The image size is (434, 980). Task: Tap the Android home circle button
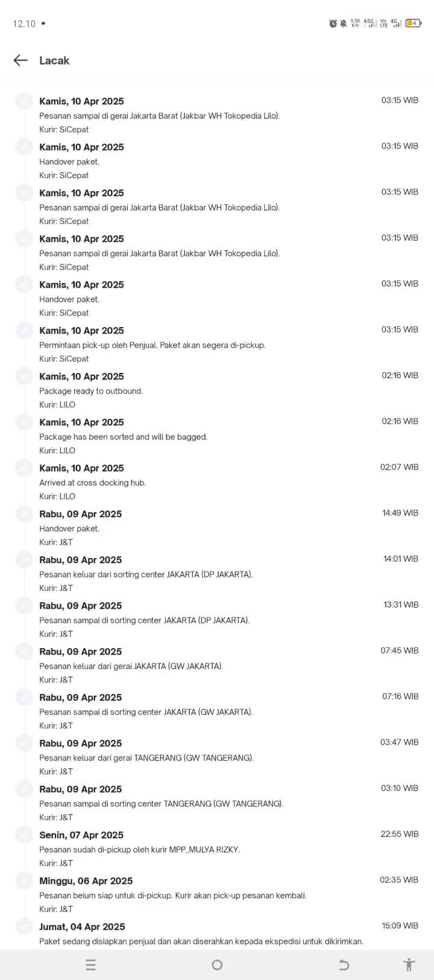coord(217,965)
